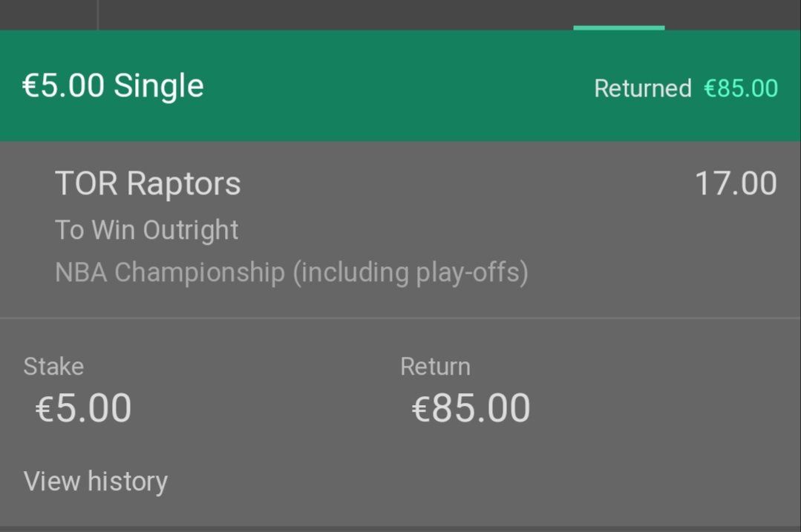Click the 17.00 odds value
Image resolution: width=801 pixels, height=532 pixels.
click(736, 183)
